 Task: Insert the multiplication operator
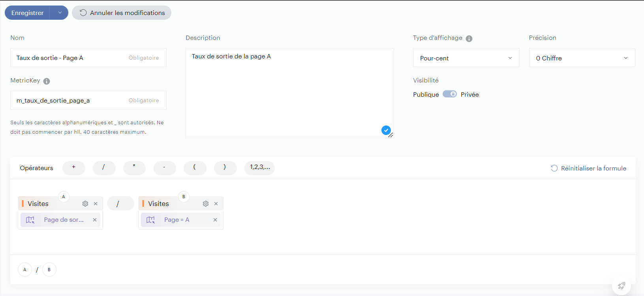(x=134, y=168)
